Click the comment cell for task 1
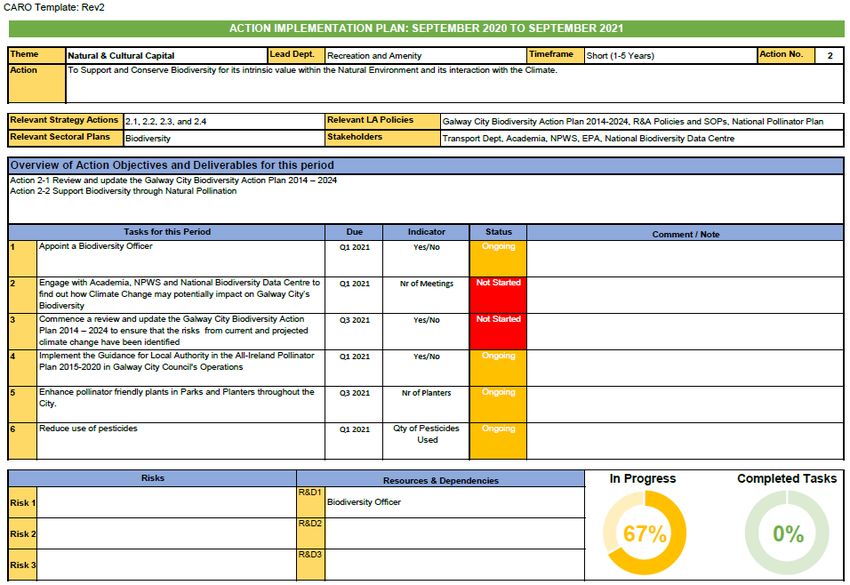 coord(685,259)
